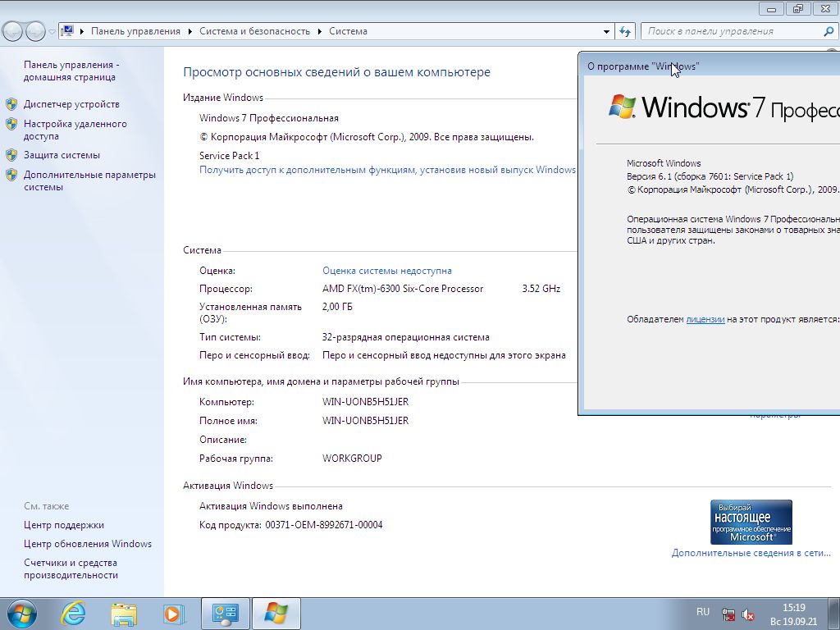Click the About Windows dialog title bar

(710, 66)
